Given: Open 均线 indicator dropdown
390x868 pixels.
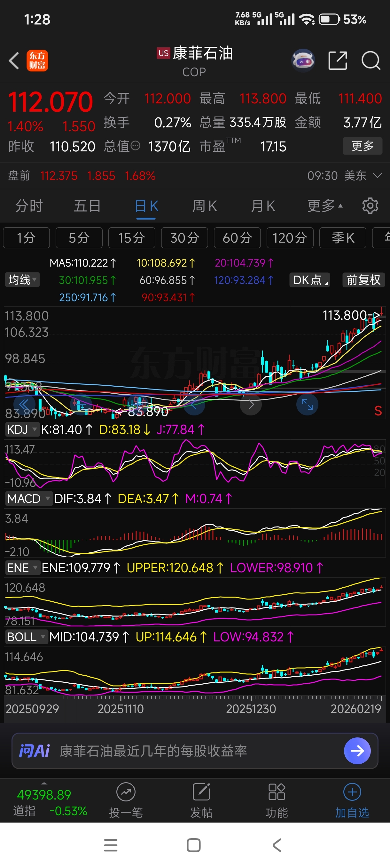Looking at the screenshot, I should pyautogui.click(x=22, y=280).
